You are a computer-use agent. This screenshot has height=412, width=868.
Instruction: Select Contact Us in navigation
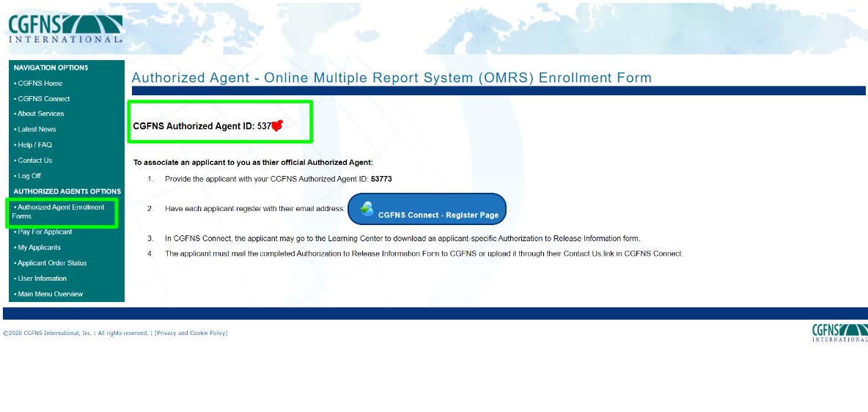click(x=35, y=160)
